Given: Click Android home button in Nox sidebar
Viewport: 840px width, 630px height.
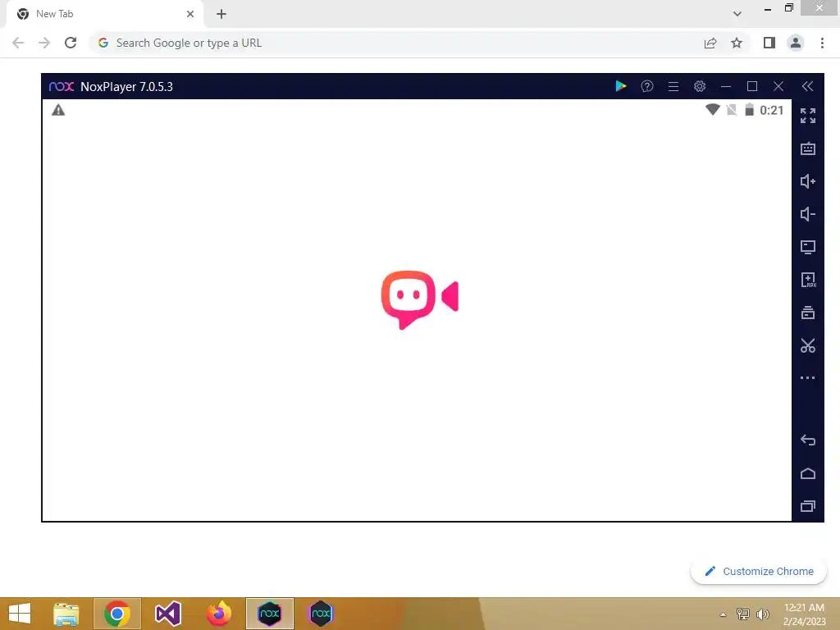Looking at the screenshot, I should tap(807, 473).
